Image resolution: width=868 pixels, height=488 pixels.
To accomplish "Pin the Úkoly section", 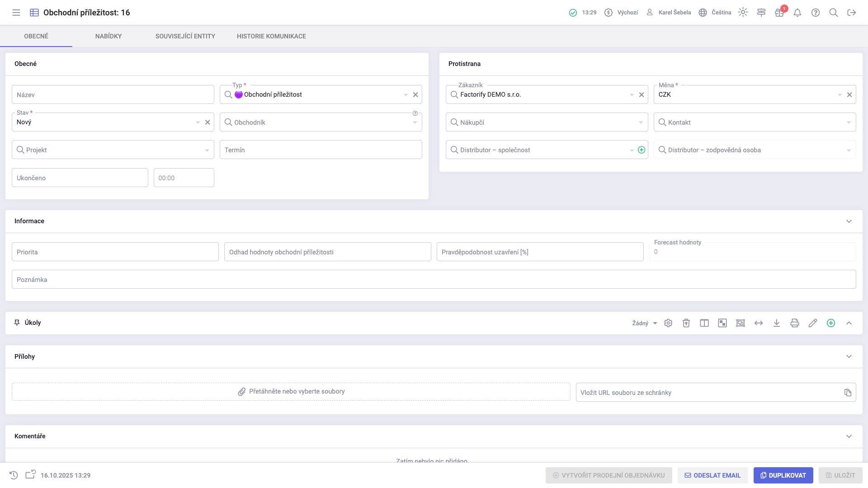I will click(17, 323).
